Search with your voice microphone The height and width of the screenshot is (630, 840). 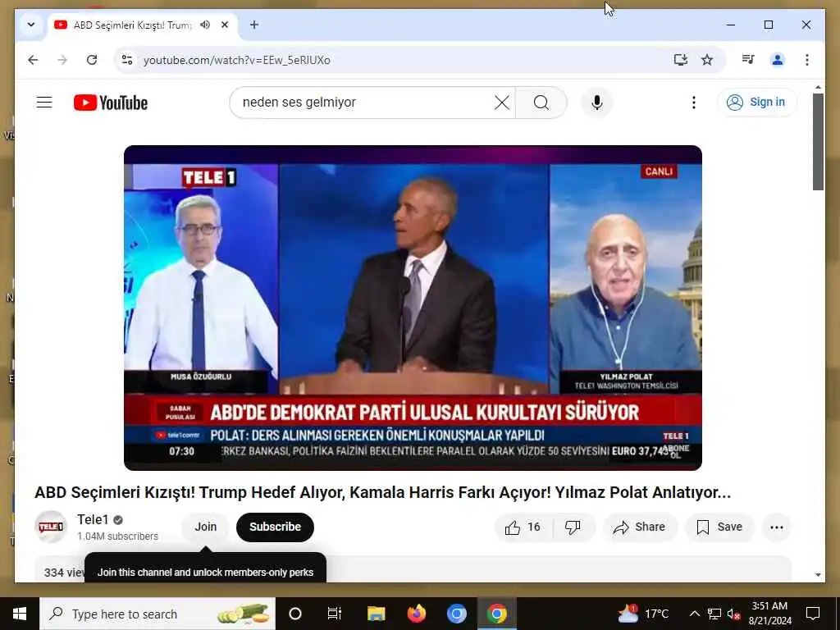coord(597,103)
